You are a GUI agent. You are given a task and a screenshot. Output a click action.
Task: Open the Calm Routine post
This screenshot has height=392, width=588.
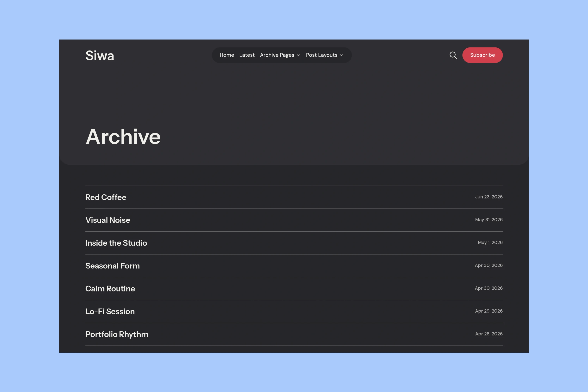(x=110, y=289)
